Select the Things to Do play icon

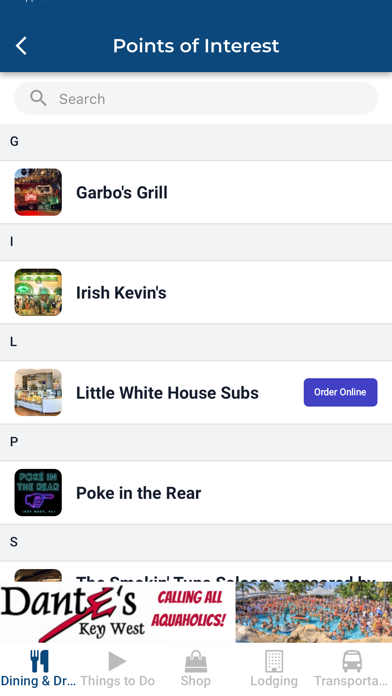coord(117,661)
